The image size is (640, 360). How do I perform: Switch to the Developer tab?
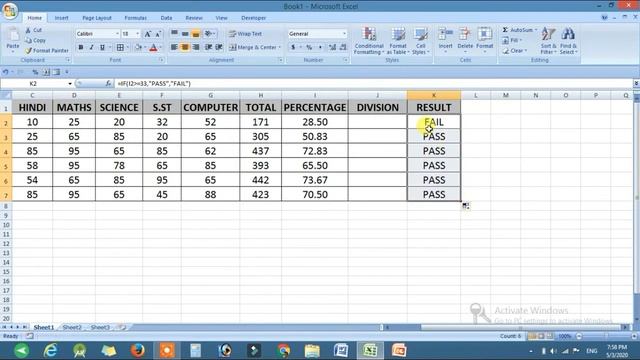253,18
